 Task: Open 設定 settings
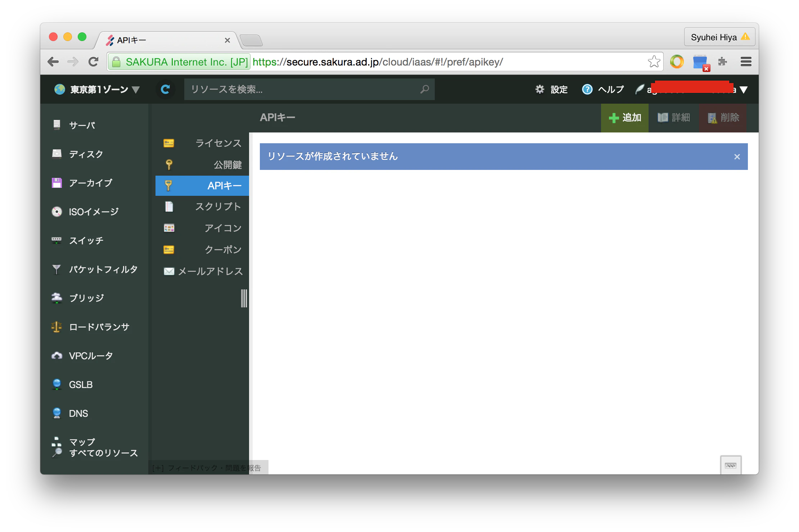pyautogui.click(x=551, y=89)
